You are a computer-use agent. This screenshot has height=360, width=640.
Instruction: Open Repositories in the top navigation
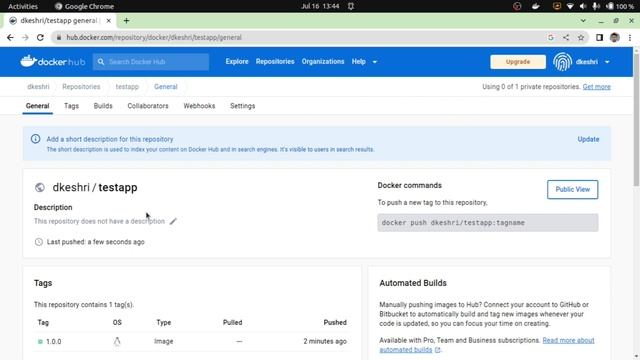click(275, 62)
